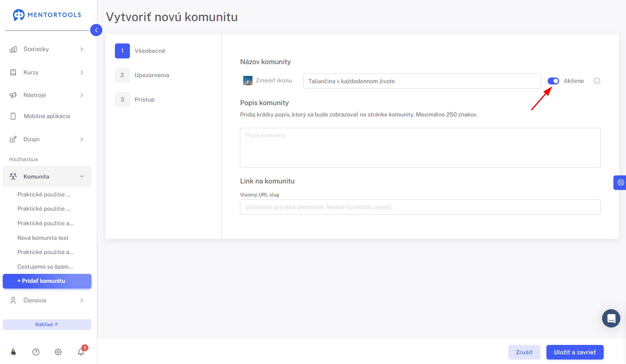
Task: Open the notifications bell icon
Action: click(x=81, y=352)
